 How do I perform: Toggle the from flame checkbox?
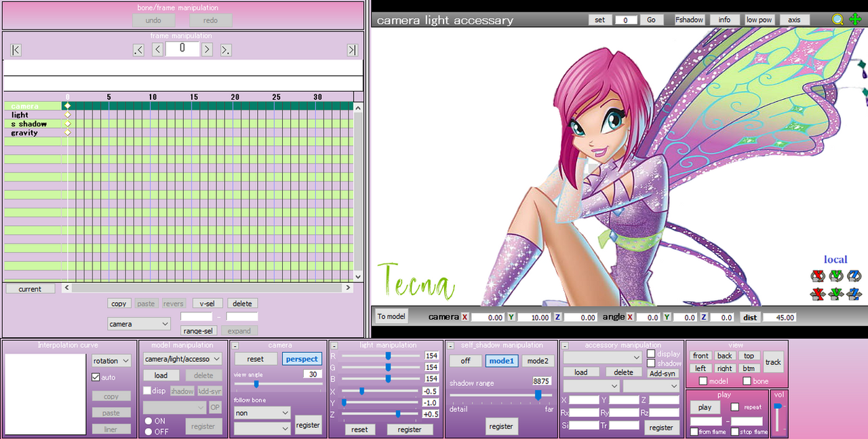694,432
